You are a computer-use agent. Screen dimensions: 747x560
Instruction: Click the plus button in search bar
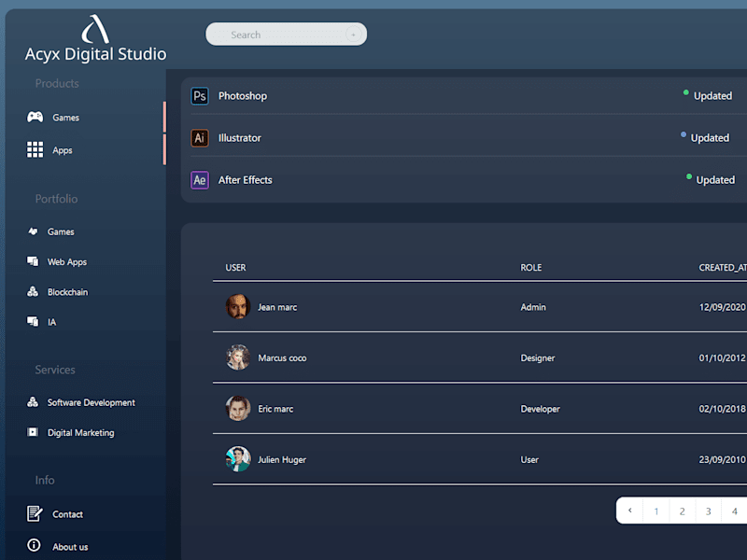click(x=353, y=35)
